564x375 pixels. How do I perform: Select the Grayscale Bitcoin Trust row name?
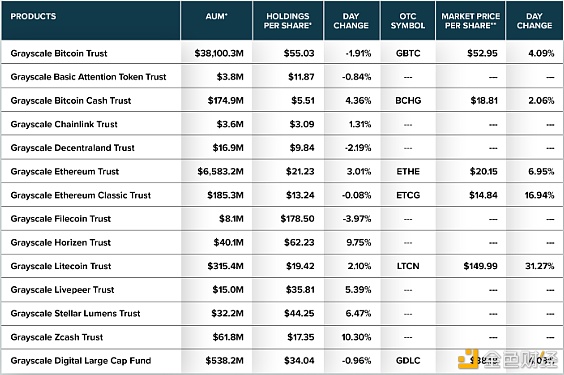59,53
